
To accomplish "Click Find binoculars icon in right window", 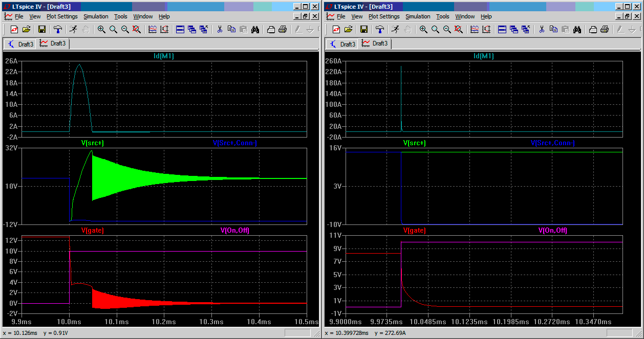I will pos(577,29).
